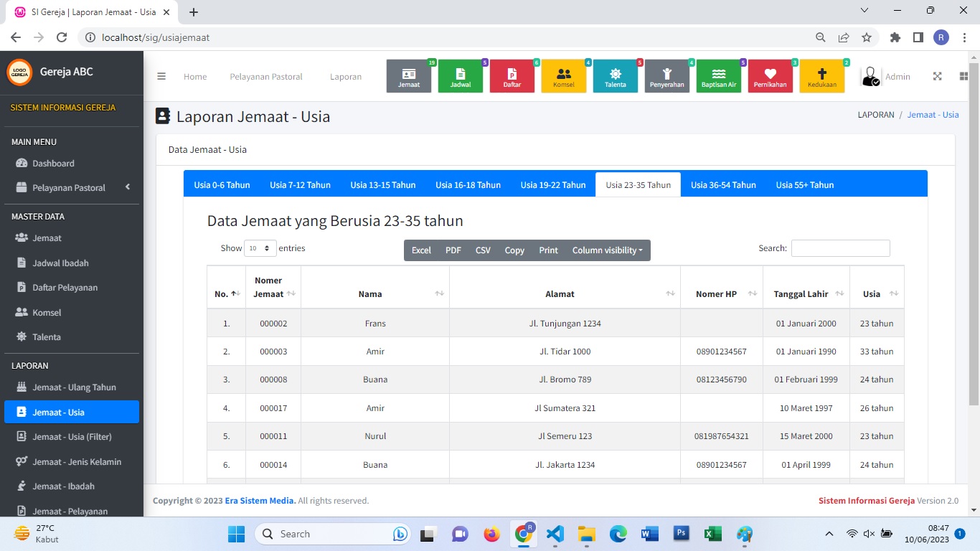Expand Pelayanan Pastoral sidebar menu
The height and width of the screenshot is (551, 980).
click(72, 188)
